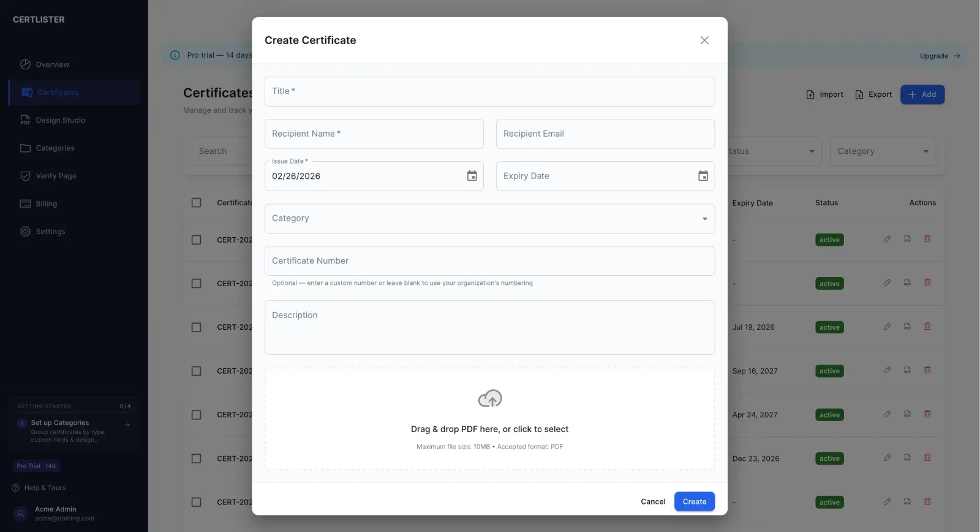
Task: Check the select-all checkbox in the table header
Action: (x=196, y=202)
